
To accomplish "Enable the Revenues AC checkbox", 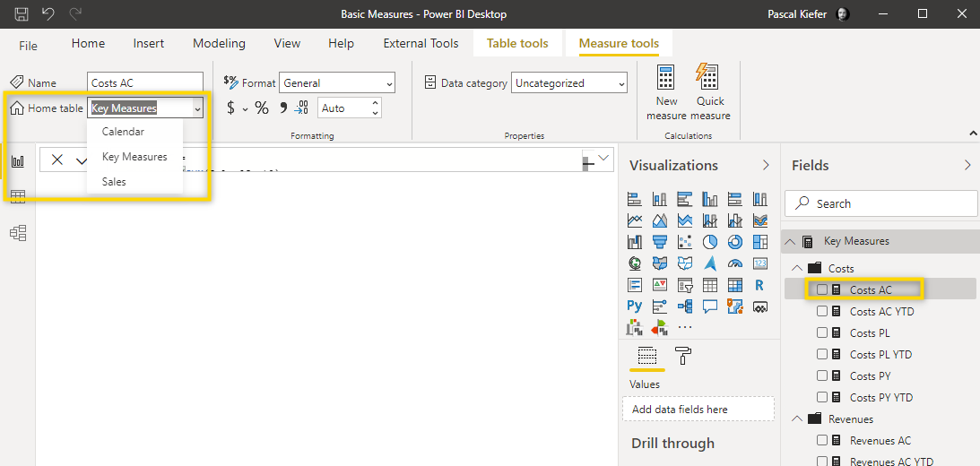I will [x=822, y=440].
